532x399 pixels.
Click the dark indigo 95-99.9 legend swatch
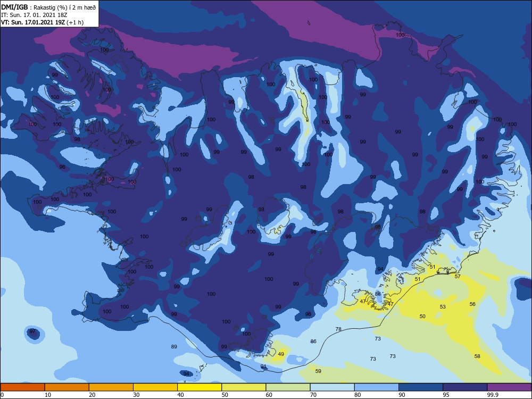point(465,387)
